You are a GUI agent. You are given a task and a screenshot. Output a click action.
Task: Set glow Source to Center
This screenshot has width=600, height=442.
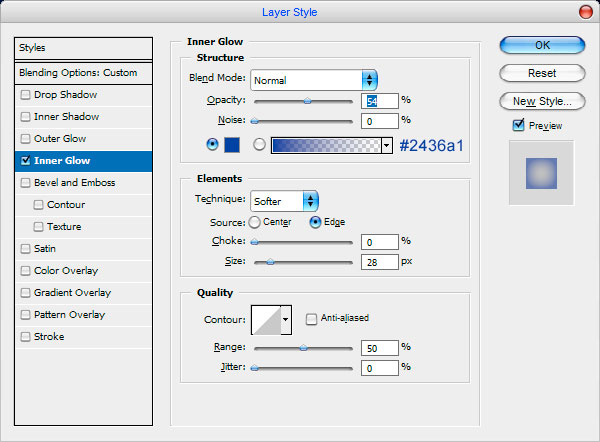click(x=254, y=222)
